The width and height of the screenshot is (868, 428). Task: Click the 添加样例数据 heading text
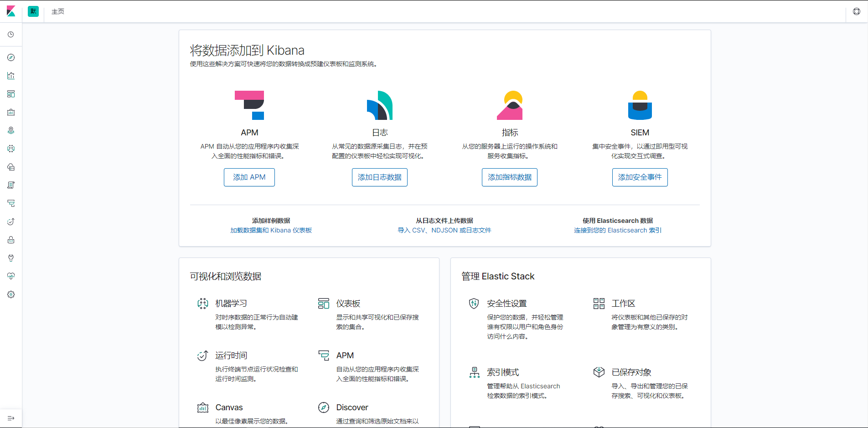[x=271, y=221]
